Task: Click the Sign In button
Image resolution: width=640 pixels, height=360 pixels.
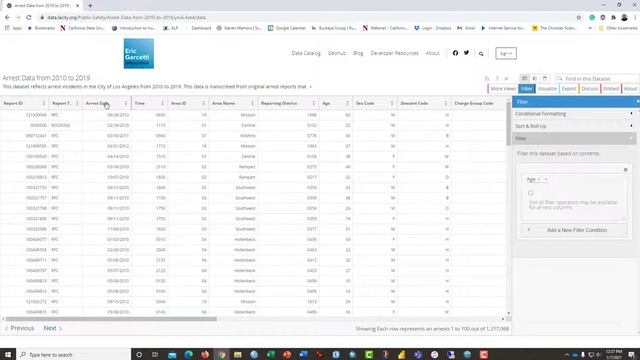Action: [x=506, y=53]
